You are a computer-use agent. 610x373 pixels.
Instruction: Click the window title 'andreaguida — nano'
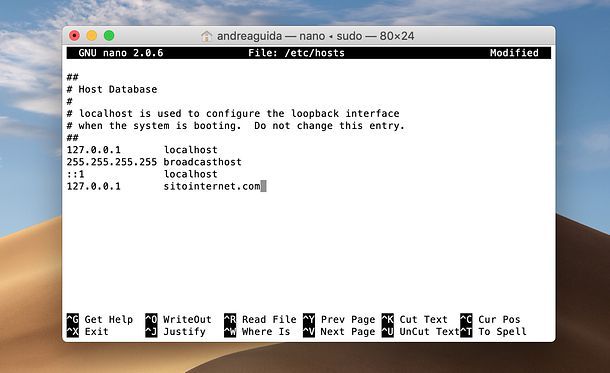[x=271, y=36]
